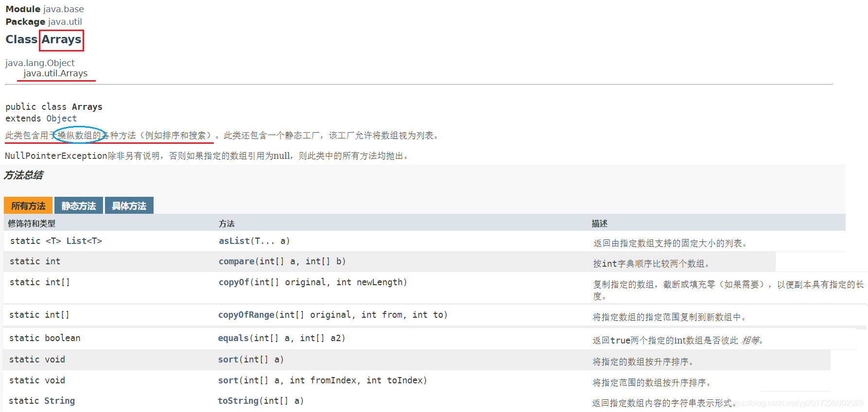The height and width of the screenshot is (412, 868).
Task: Click description 返回由指定数组支持的固定大小的列表
Action: [x=670, y=243]
